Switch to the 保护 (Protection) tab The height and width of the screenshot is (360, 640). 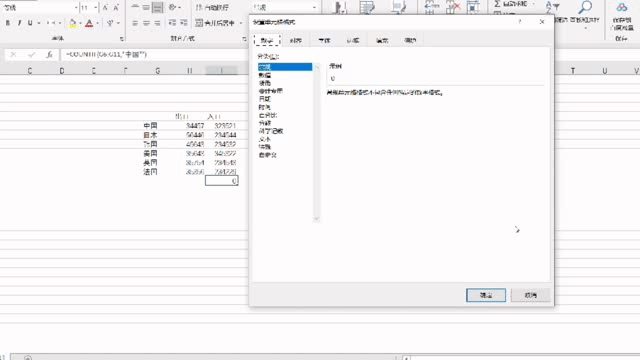[410, 40]
